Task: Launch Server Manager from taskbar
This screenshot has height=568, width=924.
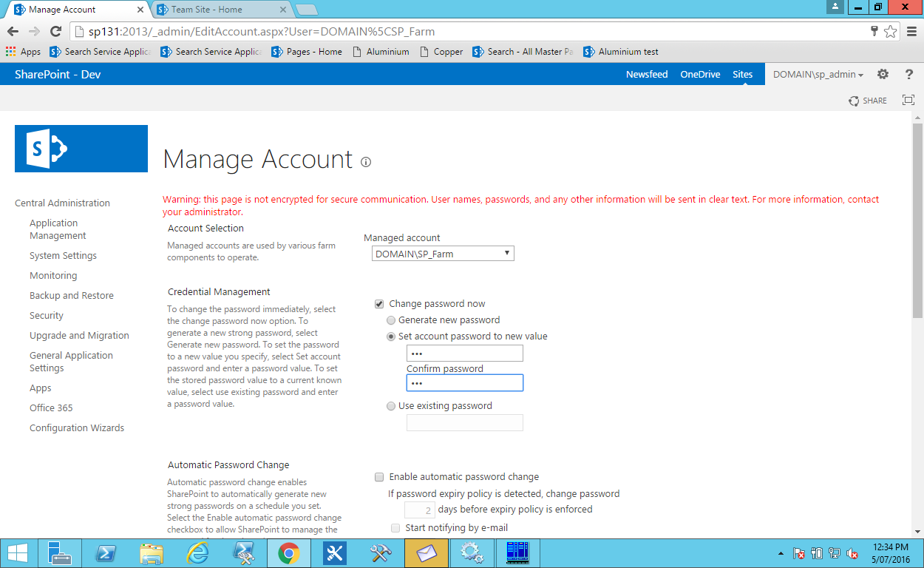Action: (x=59, y=552)
